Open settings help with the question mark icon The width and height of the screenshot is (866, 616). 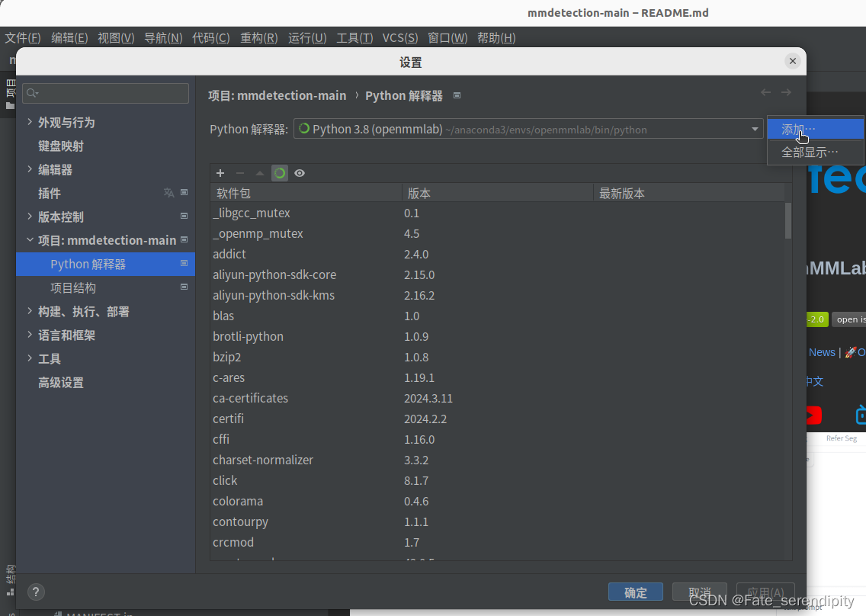click(35, 592)
